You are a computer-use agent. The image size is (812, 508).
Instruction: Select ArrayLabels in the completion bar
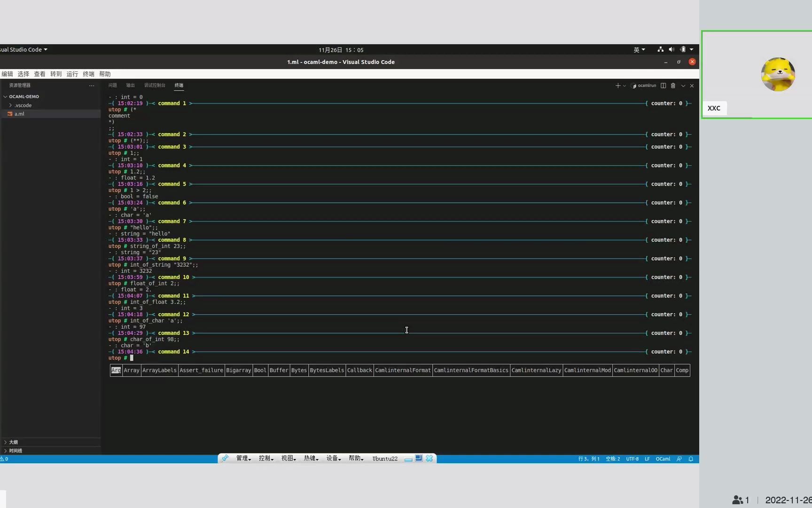(x=159, y=370)
